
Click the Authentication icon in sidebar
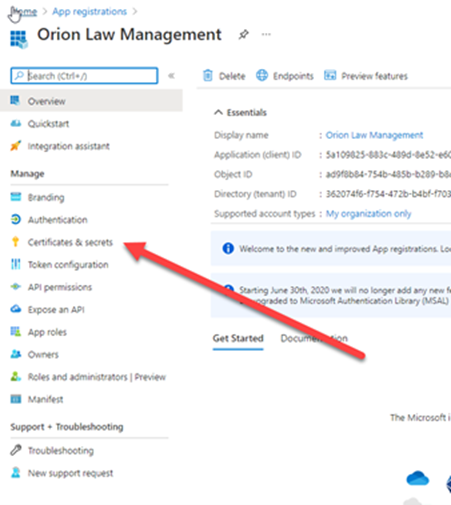coord(16,219)
